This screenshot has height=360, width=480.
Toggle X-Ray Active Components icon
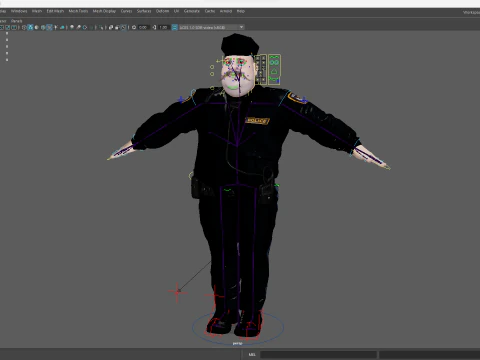click(x=117, y=27)
